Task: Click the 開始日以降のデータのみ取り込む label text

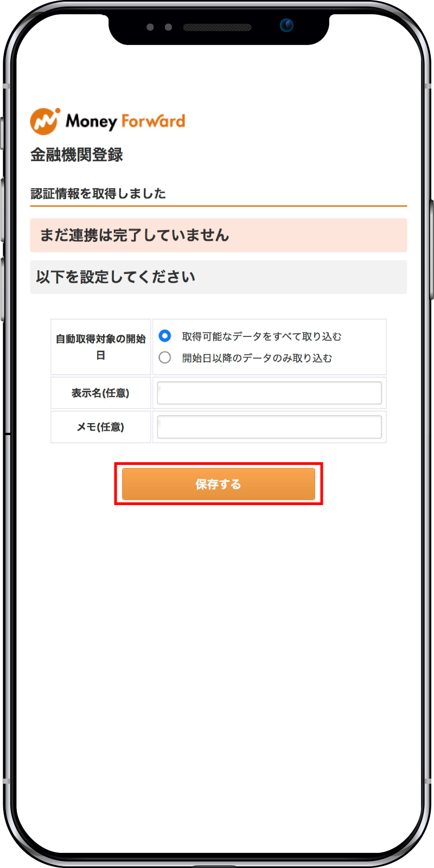Action: tap(257, 358)
